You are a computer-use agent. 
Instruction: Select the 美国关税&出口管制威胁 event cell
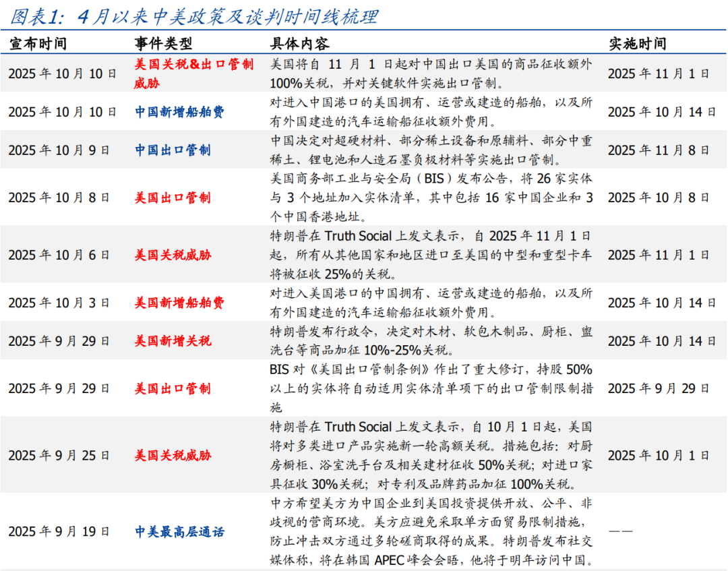[x=193, y=73]
